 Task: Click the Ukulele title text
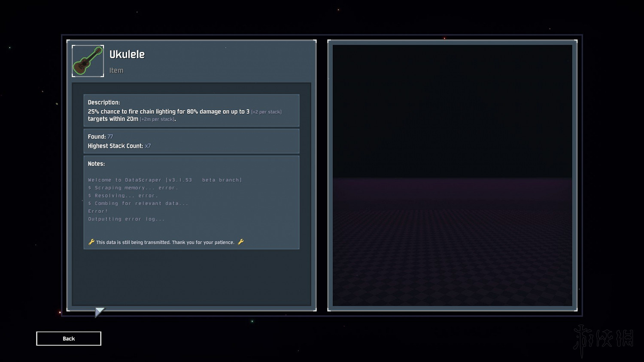click(127, 54)
